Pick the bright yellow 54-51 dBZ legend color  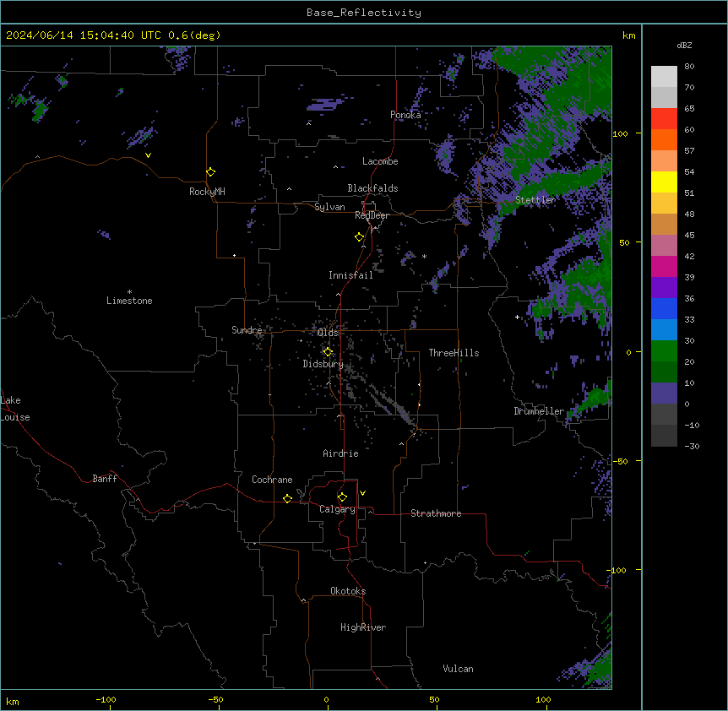[664, 182]
